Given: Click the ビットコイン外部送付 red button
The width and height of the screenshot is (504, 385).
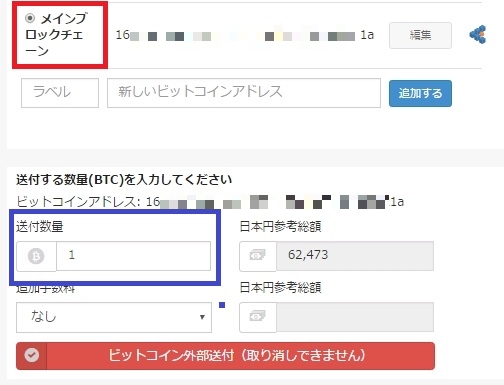Looking at the screenshot, I should 225,356.
